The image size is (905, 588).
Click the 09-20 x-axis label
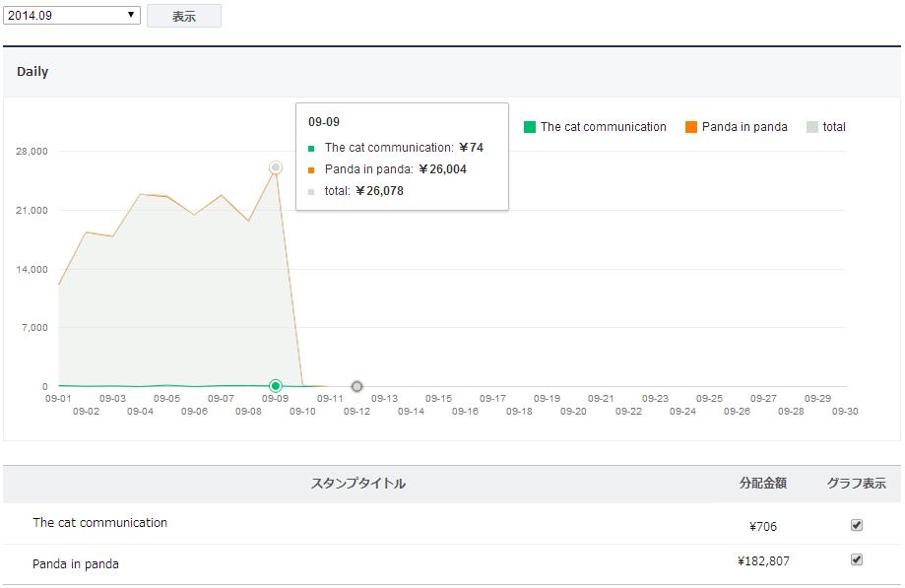click(x=573, y=412)
